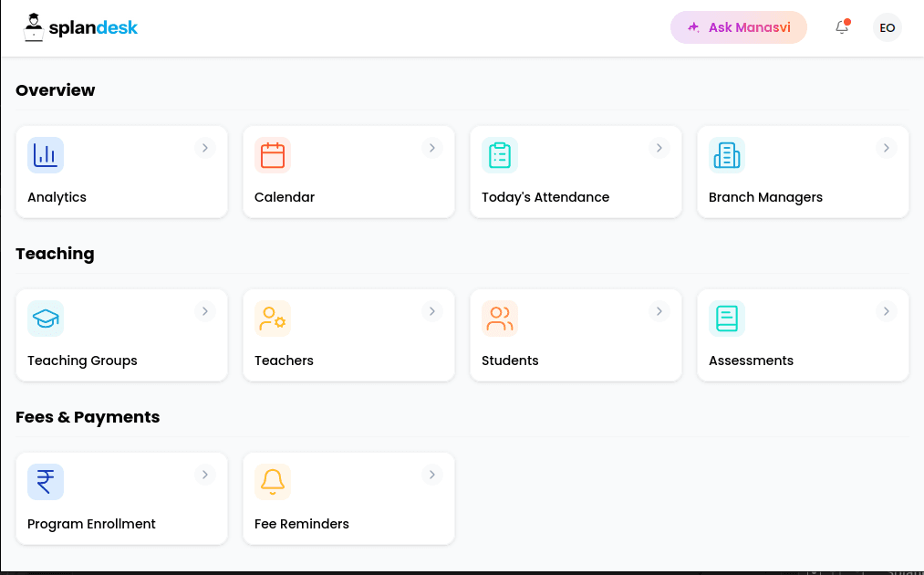The image size is (924, 575).
Task: Click the Assessments document icon
Action: click(727, 319)
